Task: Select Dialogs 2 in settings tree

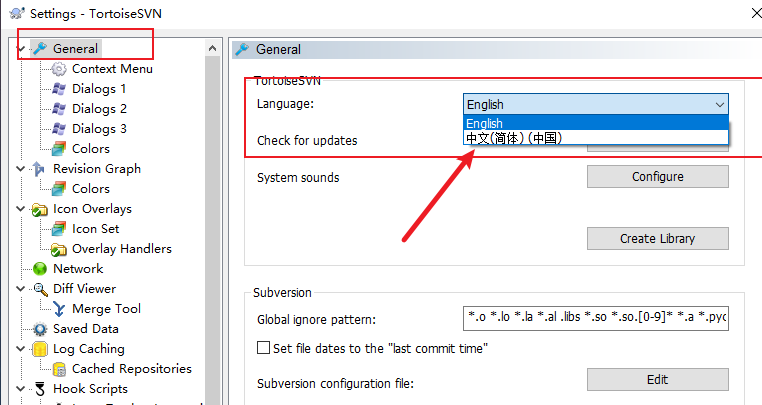Action: pos(99,109)
